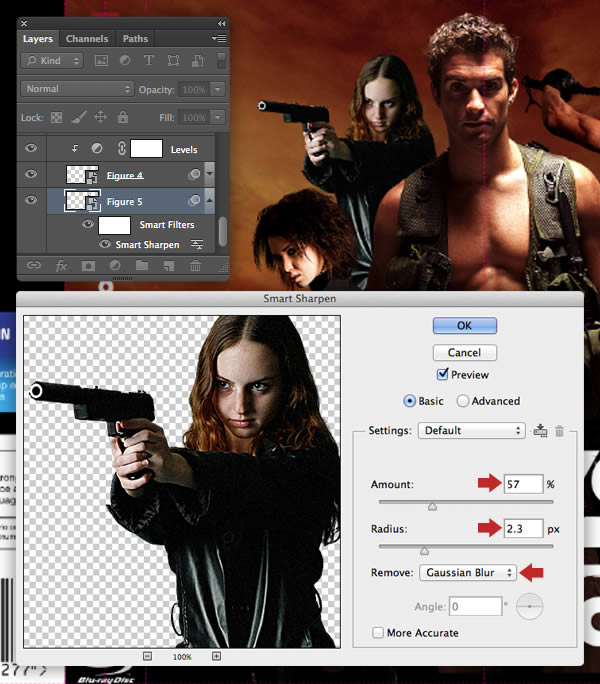Switch to the Paths tab
Screen dimensions: 600x684
point(135,39)
